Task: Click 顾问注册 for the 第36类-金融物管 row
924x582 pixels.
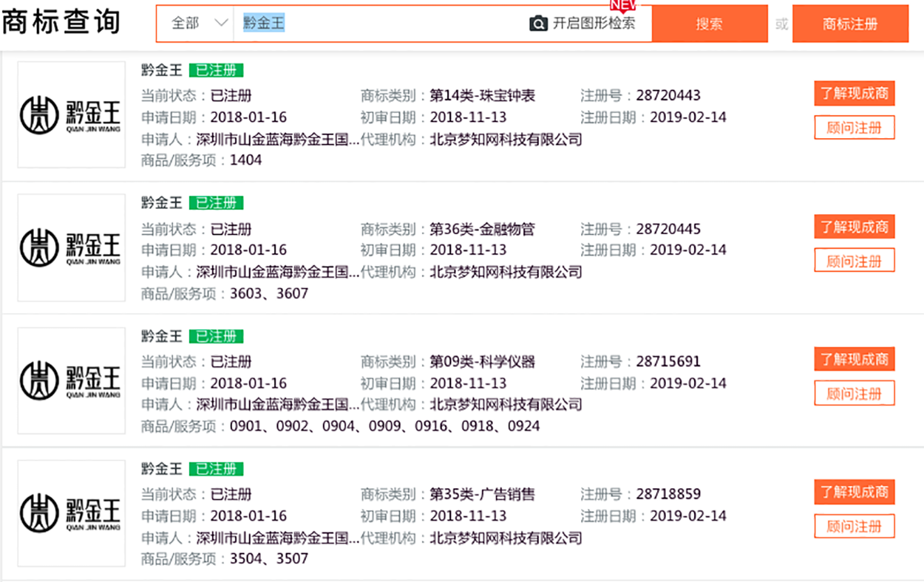Action: click(855, 261)
